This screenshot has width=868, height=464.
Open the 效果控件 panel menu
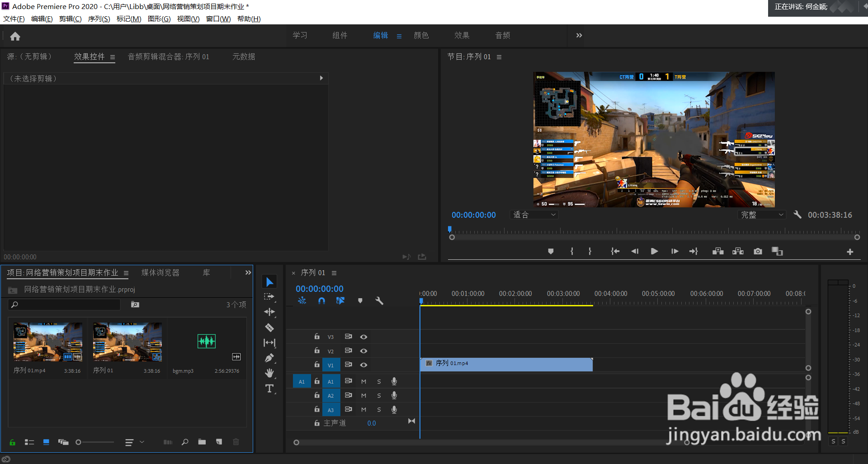click(x=113, y=57)
